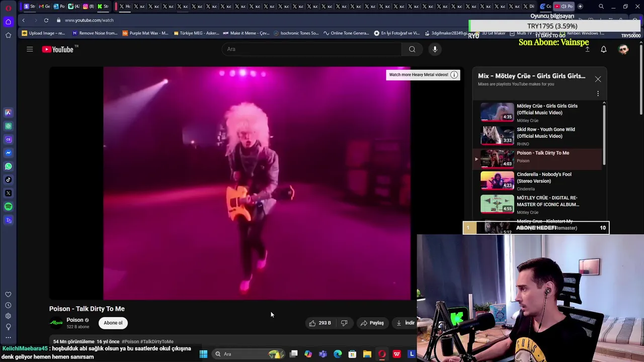Download the video with İndir

(406, 323)
